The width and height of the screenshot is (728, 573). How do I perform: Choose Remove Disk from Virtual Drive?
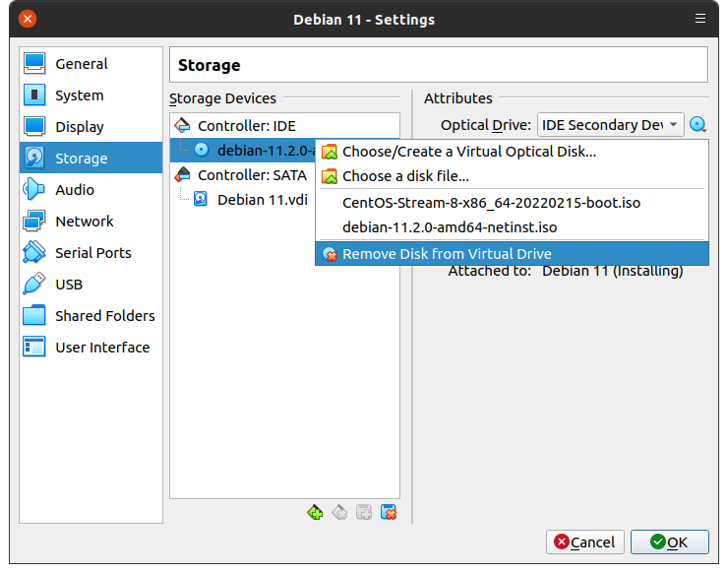(x=447, y=254)
